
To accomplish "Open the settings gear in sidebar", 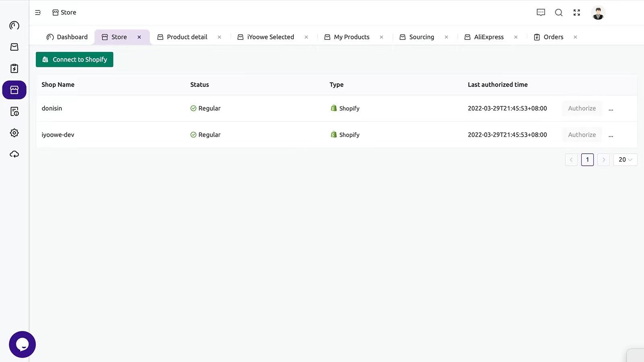I will 14,133.
